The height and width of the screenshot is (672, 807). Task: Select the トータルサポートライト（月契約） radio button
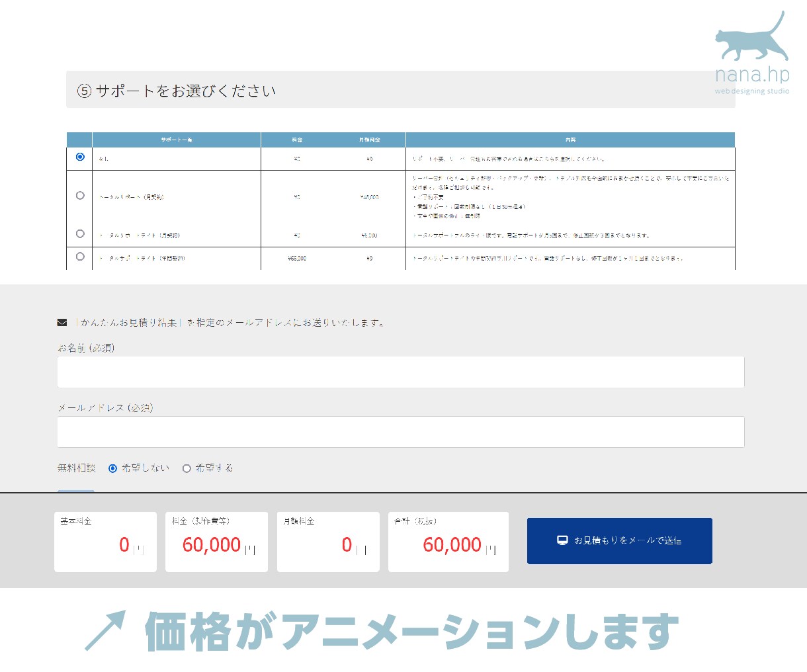(x=80, y=233)
